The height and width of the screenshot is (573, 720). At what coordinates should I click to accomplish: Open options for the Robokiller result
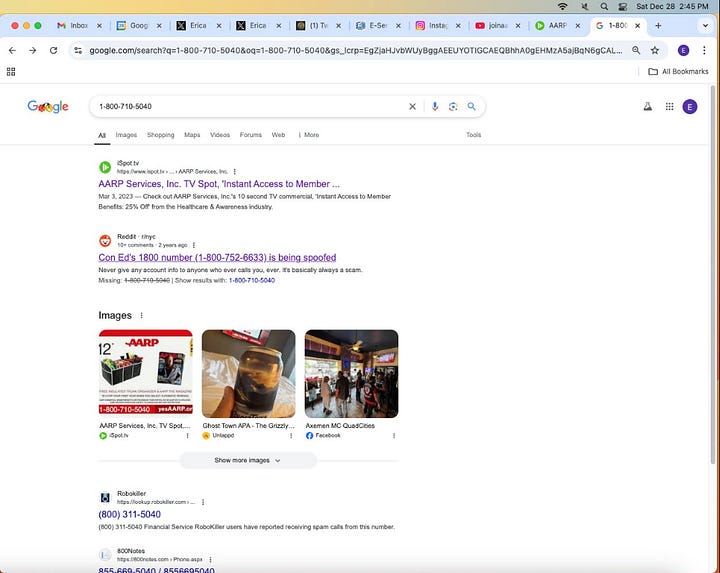tap(203, 502)
